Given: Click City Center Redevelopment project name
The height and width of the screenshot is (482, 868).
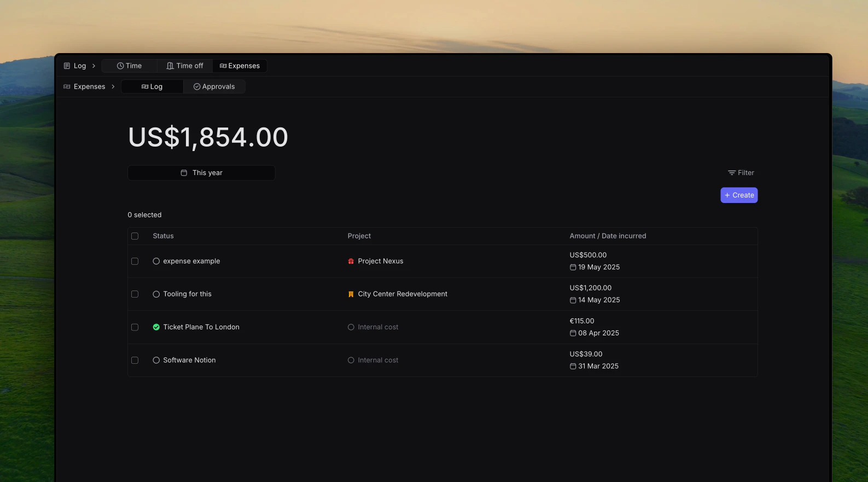Looking at the screenshot, I should 403,294.
